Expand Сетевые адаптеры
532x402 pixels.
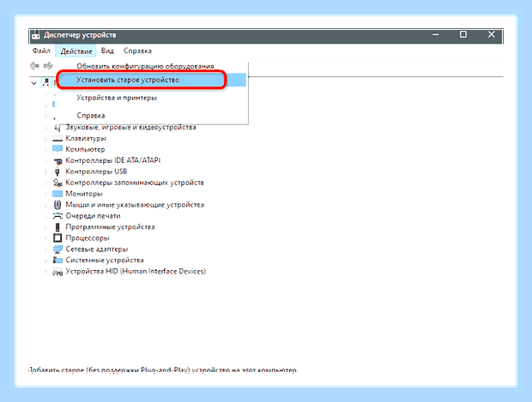point(45,249)
